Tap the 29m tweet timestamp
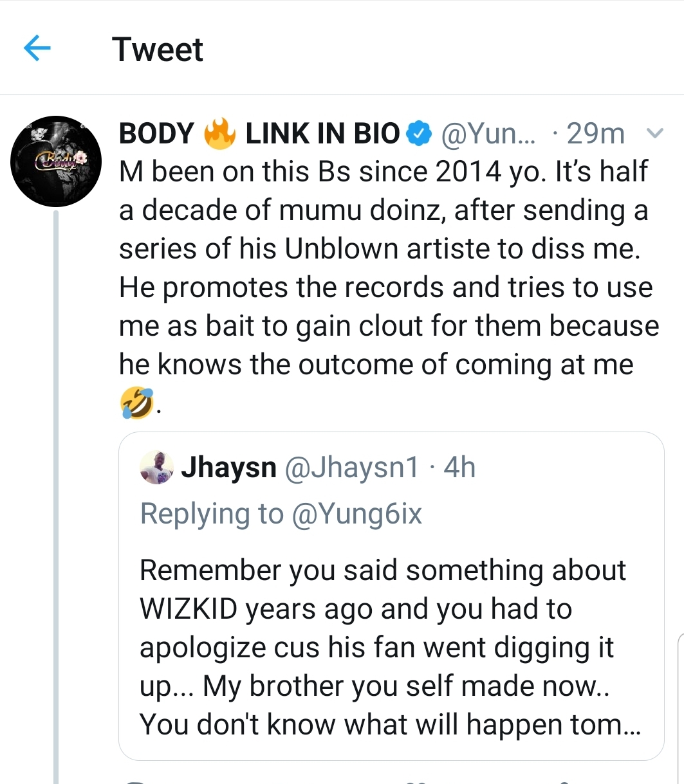This screenshot has height=784, width=684. [595, 134]
